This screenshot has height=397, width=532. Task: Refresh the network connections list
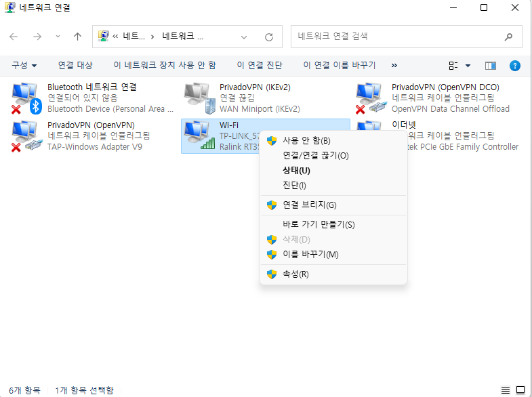[269, 37]
